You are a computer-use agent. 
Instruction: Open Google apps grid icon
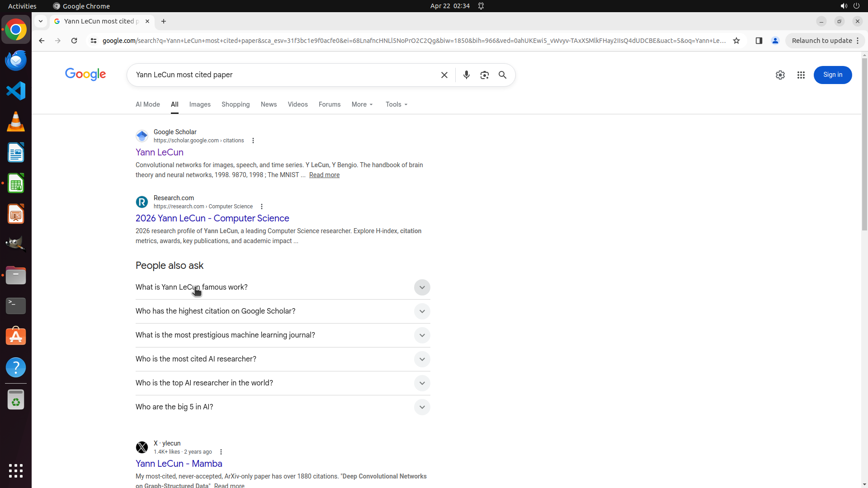[x=801, y=75]
